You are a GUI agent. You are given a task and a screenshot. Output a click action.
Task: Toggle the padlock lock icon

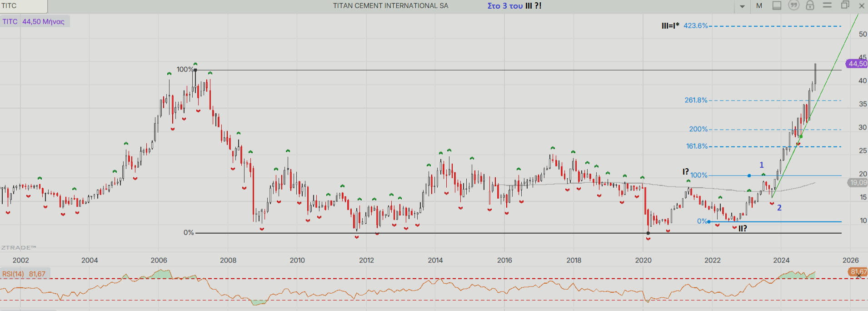click(810, 5)
